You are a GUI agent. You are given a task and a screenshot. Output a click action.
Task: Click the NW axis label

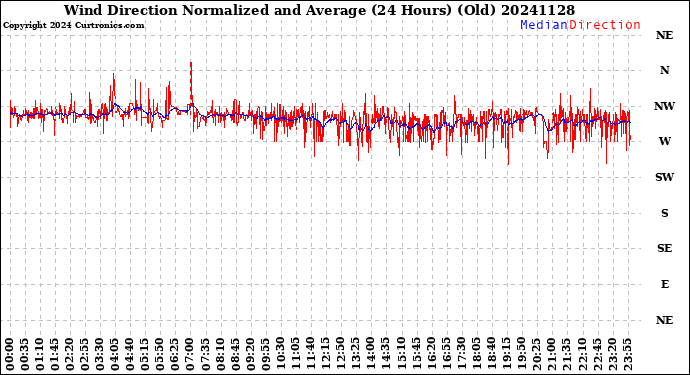click(664, 106)
